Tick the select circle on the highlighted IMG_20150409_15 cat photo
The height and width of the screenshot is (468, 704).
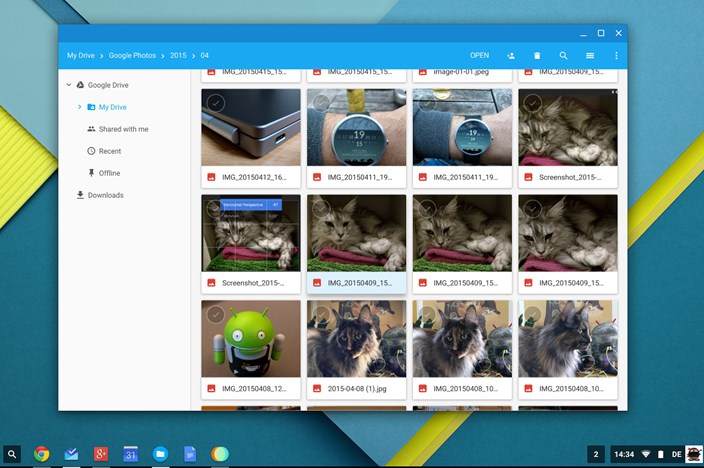point(321,209)
